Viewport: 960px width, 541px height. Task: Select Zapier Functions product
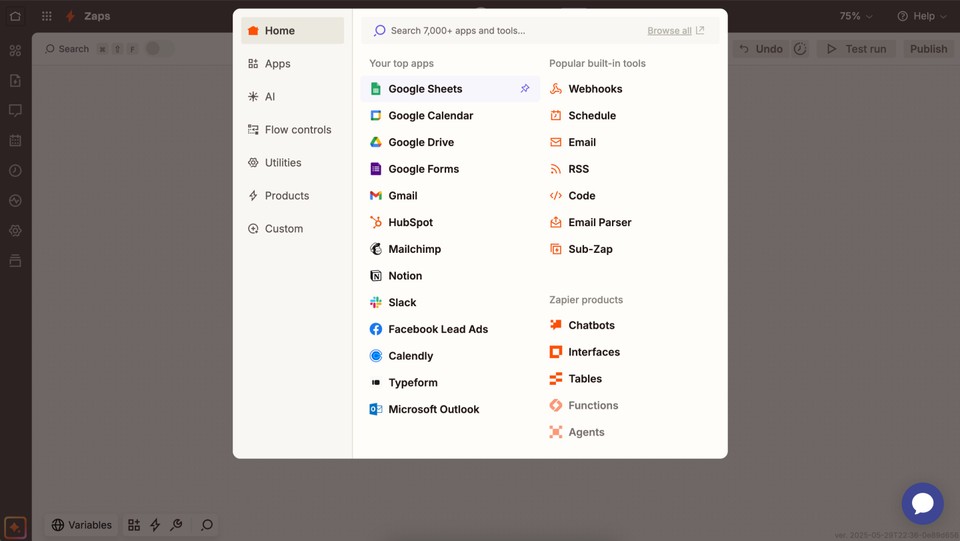coord(629,406)
